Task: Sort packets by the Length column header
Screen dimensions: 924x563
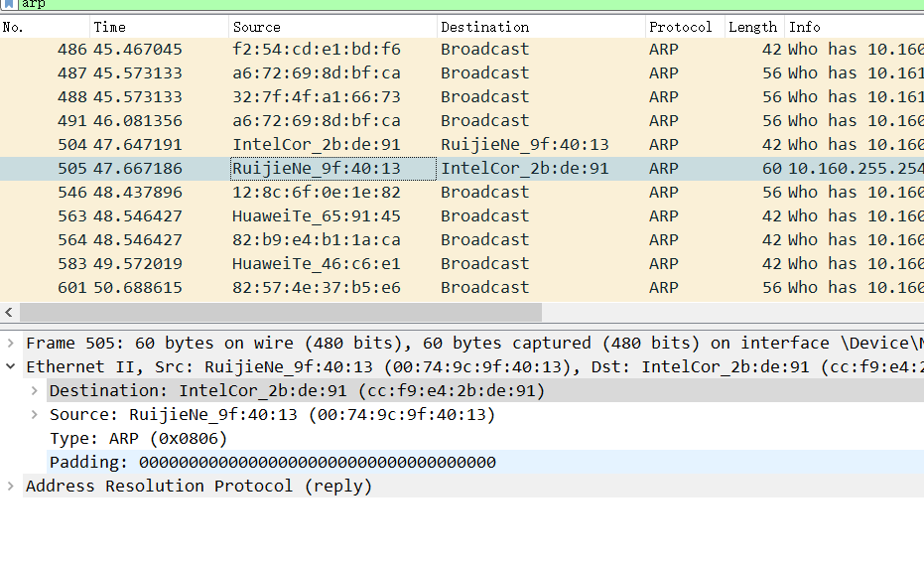Action: click(x=754, y=27)
